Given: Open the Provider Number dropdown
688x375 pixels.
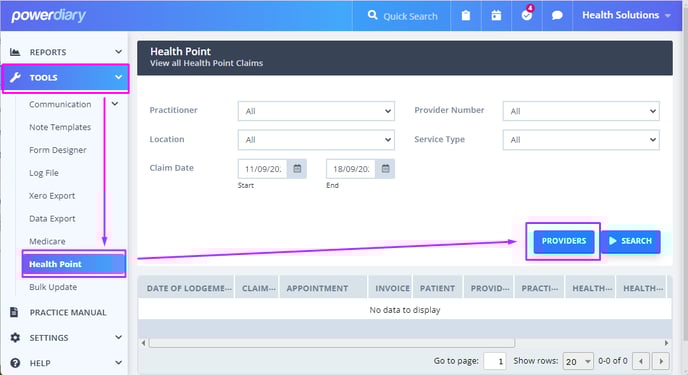Looking at the screenshot, I should [x=581, y=111].
